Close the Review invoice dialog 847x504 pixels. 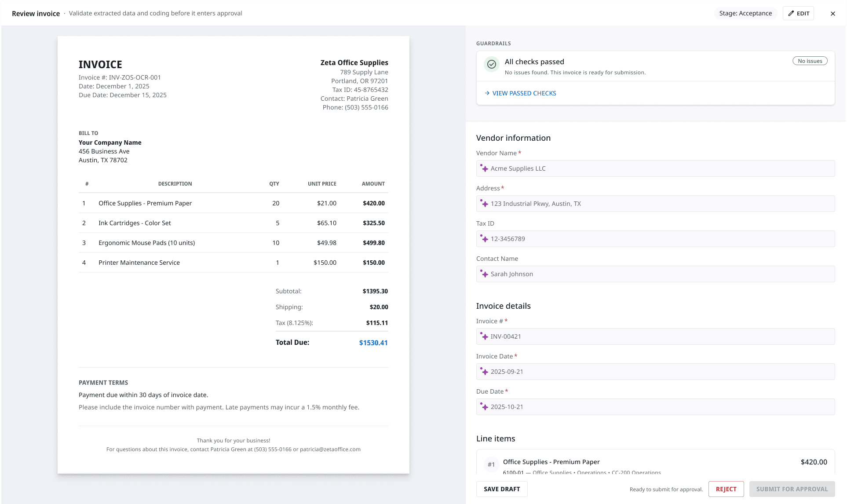(832, 14)
